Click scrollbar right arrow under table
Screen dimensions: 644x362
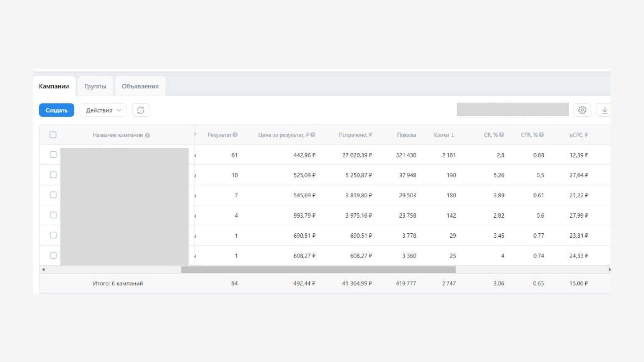click(x=609, y=270)
